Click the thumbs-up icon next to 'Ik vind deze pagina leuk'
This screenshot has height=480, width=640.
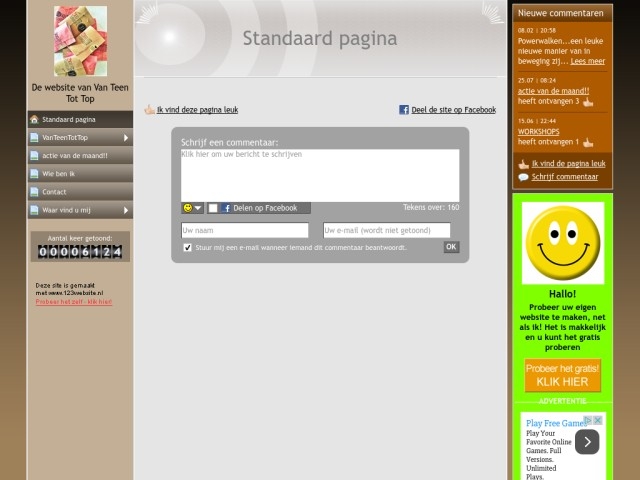pos(150,110)
